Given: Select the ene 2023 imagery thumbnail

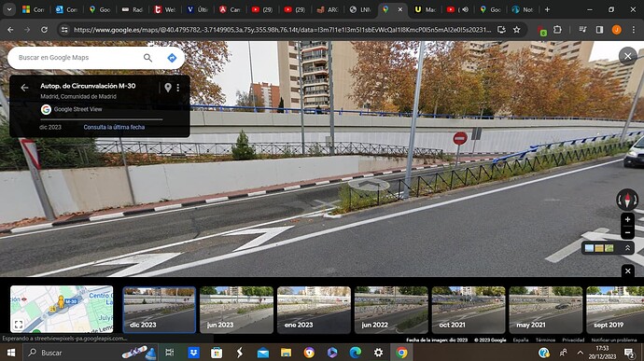Looking at the screenshot, I should [314, 310].
